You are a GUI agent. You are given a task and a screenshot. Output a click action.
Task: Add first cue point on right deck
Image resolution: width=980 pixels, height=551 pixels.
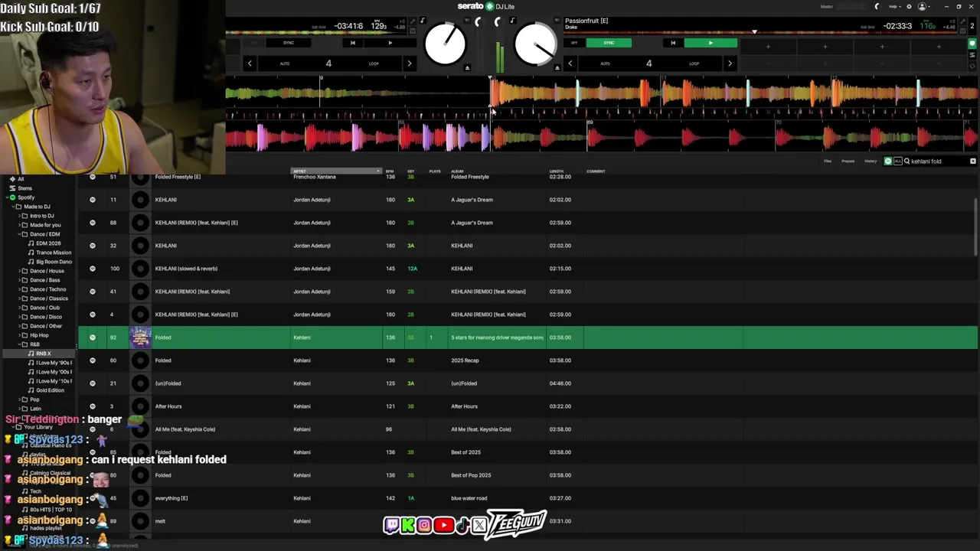pos(768,47)
